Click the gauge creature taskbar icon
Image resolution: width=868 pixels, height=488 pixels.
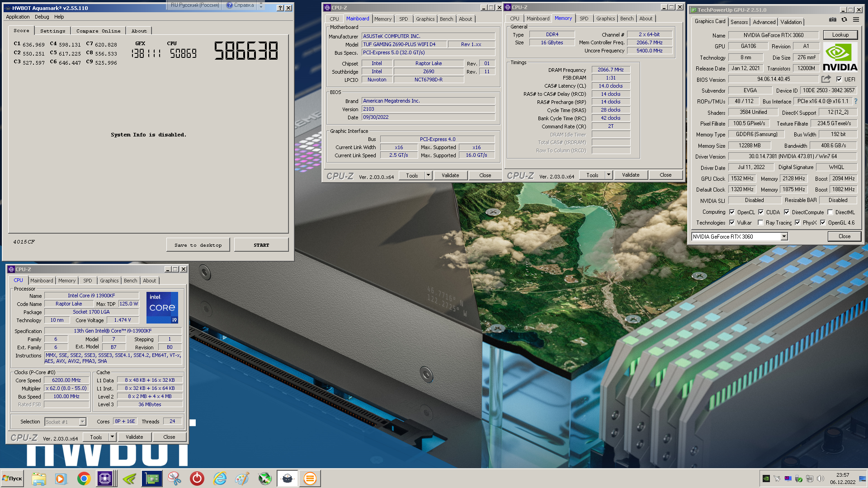coord(288,479)
